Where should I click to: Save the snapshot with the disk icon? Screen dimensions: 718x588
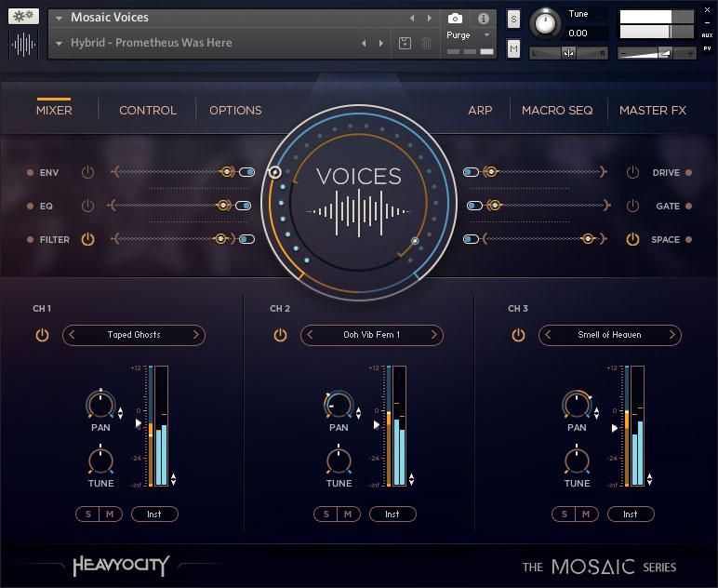pos(405,43)
